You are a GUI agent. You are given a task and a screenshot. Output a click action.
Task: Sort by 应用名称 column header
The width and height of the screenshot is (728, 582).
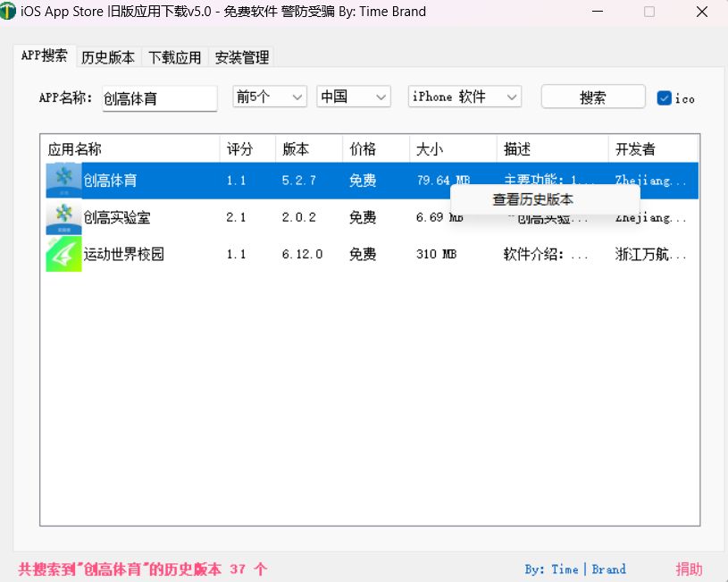click(x=130, y=148)
